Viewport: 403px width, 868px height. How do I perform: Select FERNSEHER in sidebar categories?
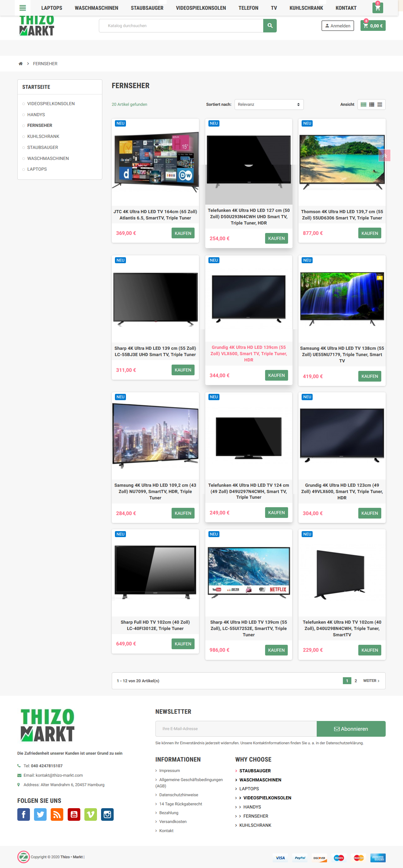[40, 125]
